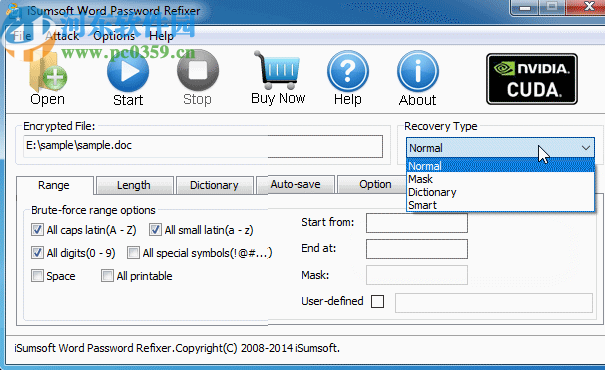Open the Help menu in menu bar
Image resolution: width=605 pixels, height=370 pixels.
tap(161, 36)
